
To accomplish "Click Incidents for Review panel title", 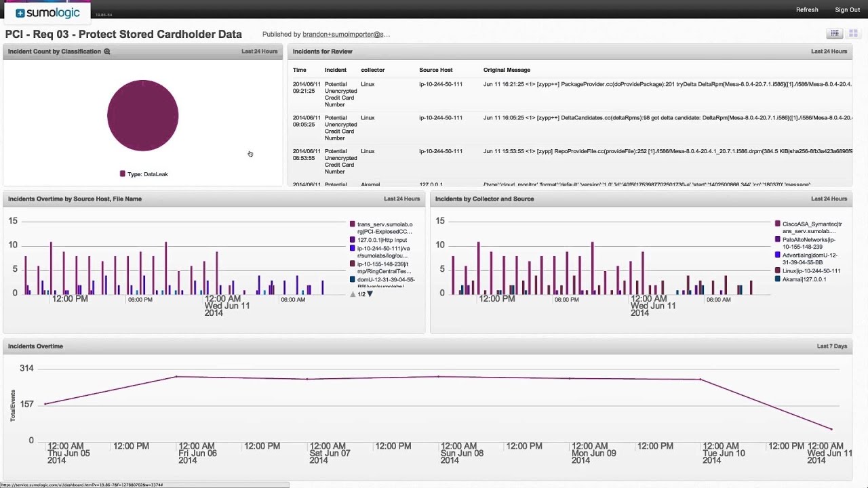I will pos(322,52).
